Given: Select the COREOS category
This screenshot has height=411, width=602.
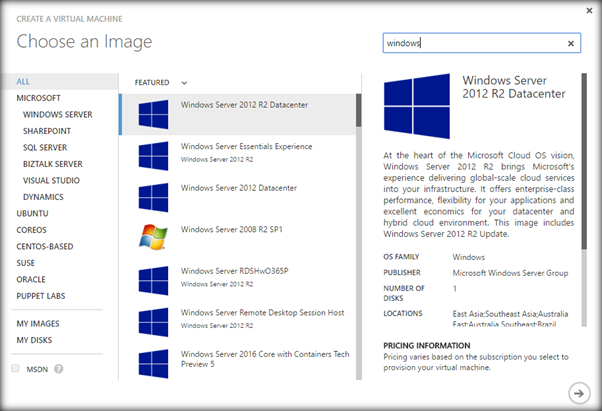Looking at the screenshot, I should (x=31, y=230).
